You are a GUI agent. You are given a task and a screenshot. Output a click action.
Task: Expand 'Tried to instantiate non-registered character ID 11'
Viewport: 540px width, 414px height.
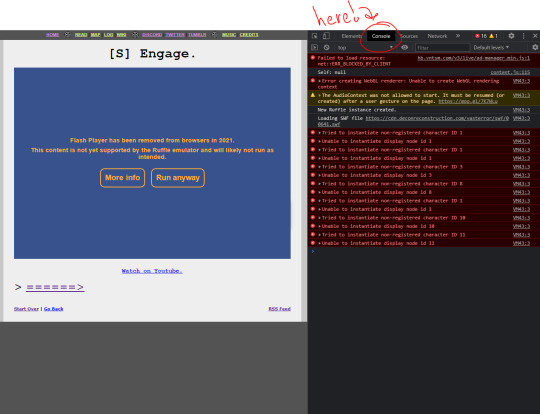pyautogui.click(x=319, y=235)
